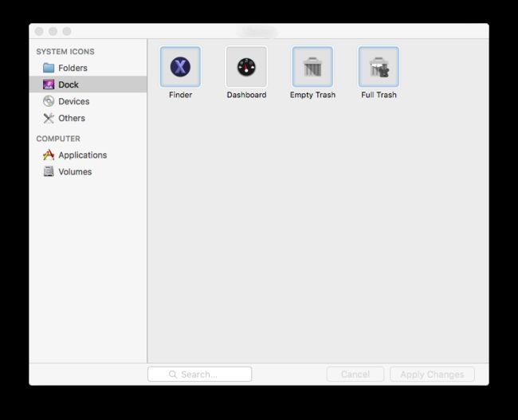Click the Apply Changes button
Image resolution: width=518 pixels, height=420 pixels.
tap(432, 374)
